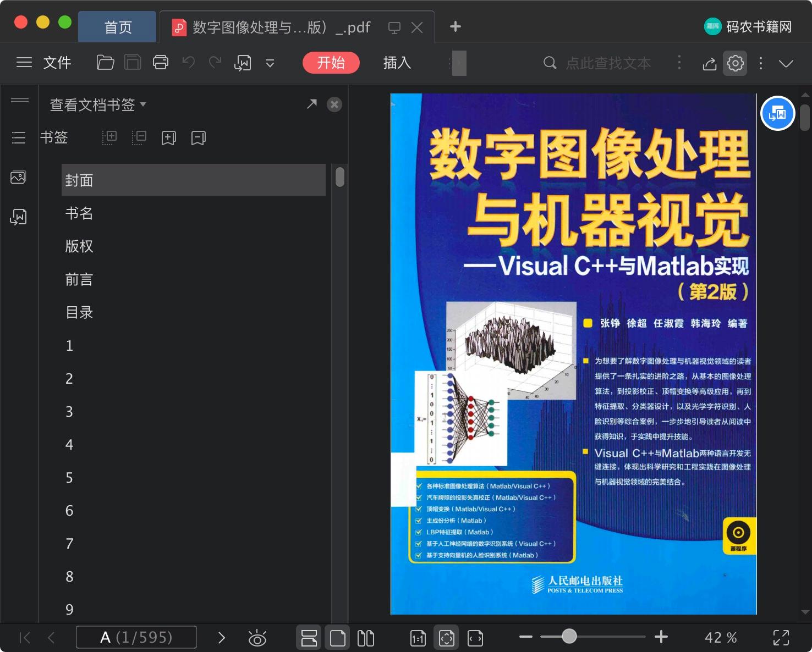Toggle eye protection mode icon
The width and height of the screenshot is (812, 652).
tap(257, 638)
